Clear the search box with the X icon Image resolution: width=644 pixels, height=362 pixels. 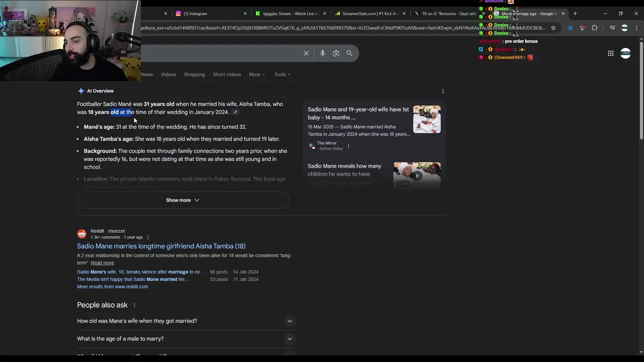click(306, 53)
